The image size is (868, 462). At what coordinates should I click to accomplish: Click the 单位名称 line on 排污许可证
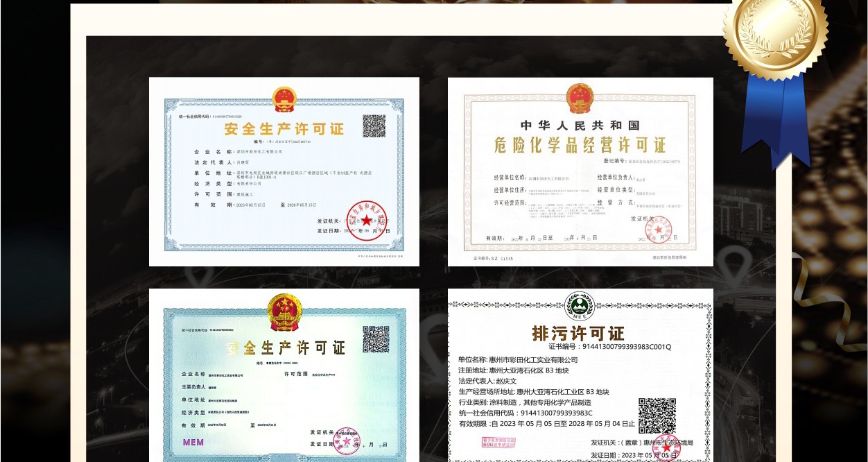point(517,360)
